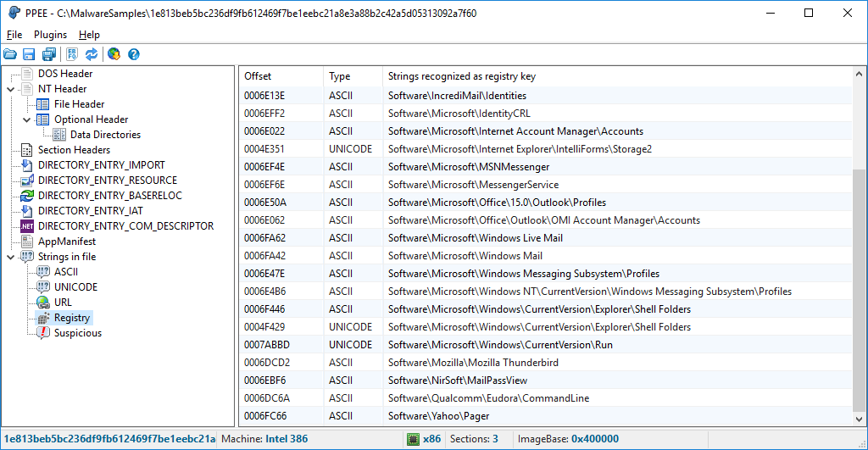
Task: Click the DIRECTORY_ENTRY_IMPORT arrow icon
Action: click(x=26, y=165)
